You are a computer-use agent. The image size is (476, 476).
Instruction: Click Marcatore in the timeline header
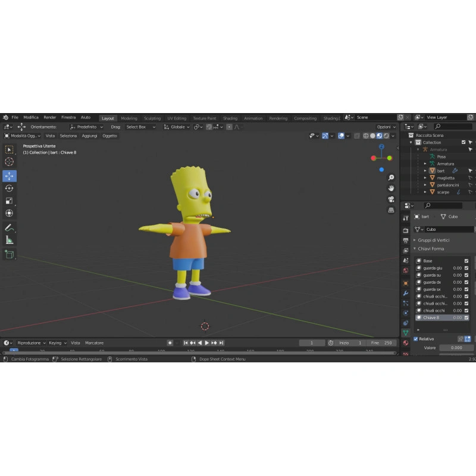click(94, 343)
